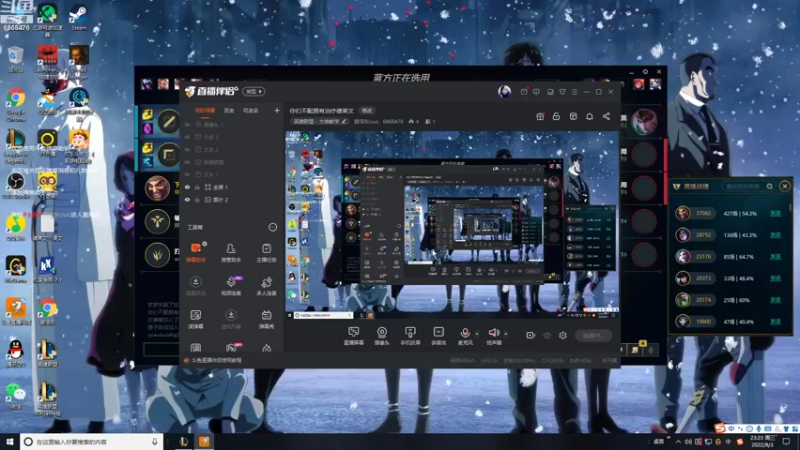
Task: Click the 麦克风 microphone icon
Action: (465, 333)
